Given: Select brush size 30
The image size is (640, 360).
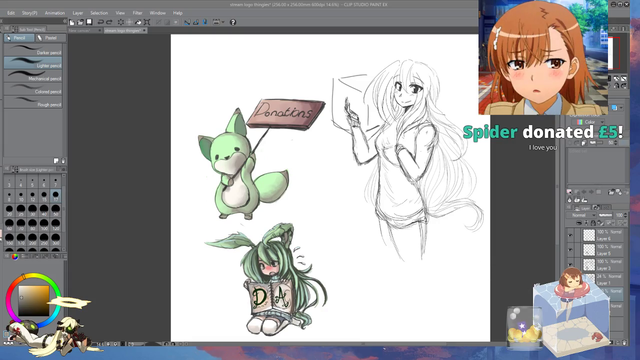Looking at the screenshot, I should click(33, 211).
